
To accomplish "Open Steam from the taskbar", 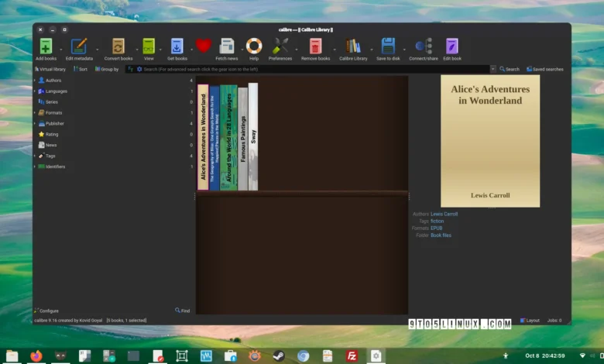I will [x=279, y=355].
